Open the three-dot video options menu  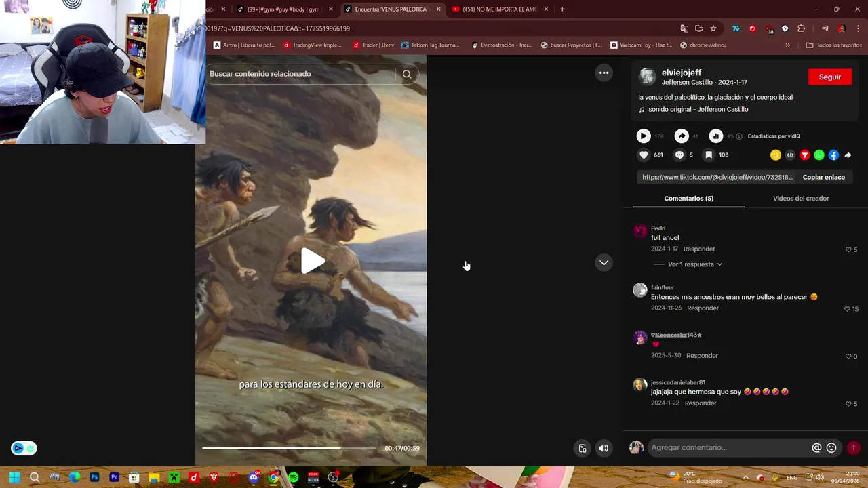click(604, 73)
